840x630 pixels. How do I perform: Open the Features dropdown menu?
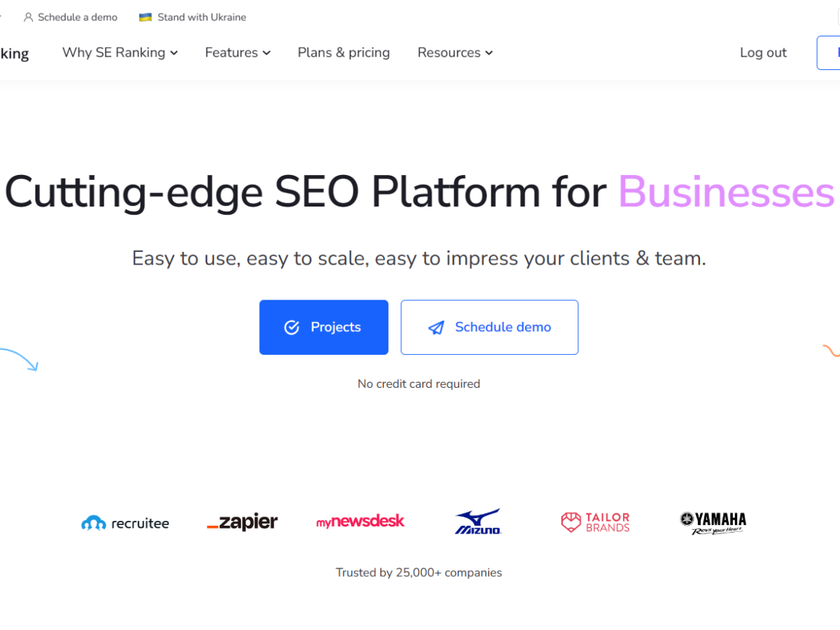point(237,52)
